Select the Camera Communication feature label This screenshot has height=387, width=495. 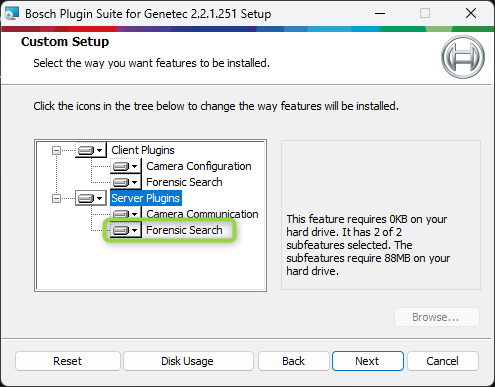202,214
